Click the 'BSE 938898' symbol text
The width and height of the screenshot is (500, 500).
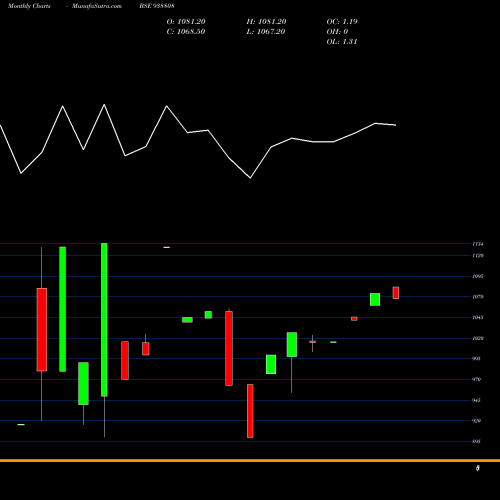(157, 6)
